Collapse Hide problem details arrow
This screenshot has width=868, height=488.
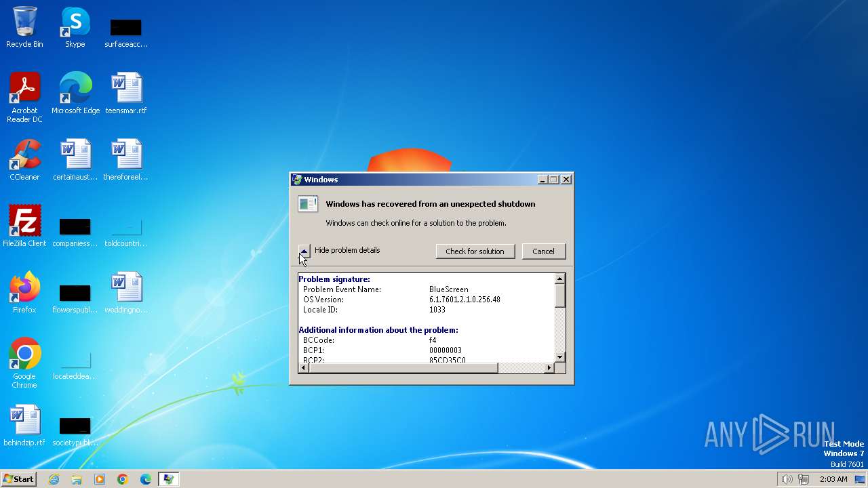[304, 251]
